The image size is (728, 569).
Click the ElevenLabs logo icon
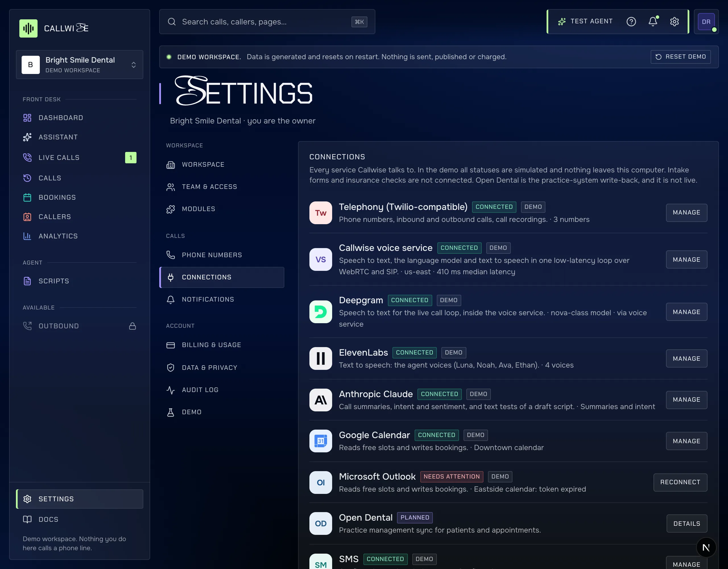coord(320,358)
